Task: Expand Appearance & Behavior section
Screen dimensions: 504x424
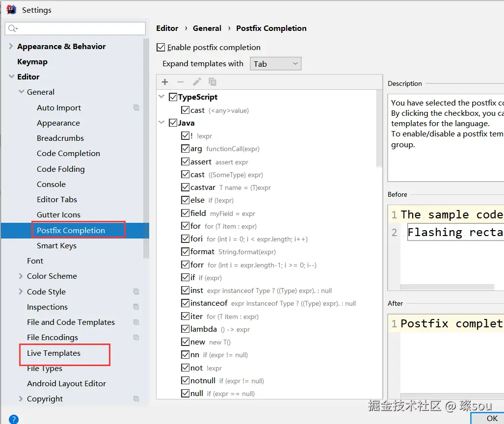Action: [x=11, y=46]
